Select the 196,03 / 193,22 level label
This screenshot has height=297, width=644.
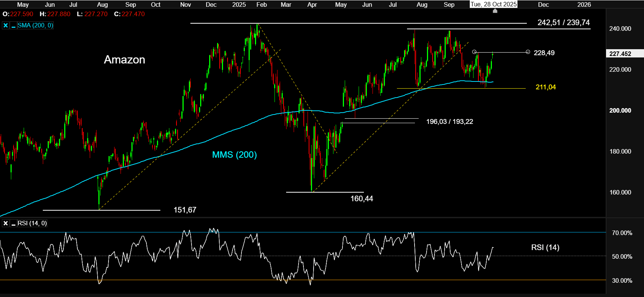tap(449, 122)
